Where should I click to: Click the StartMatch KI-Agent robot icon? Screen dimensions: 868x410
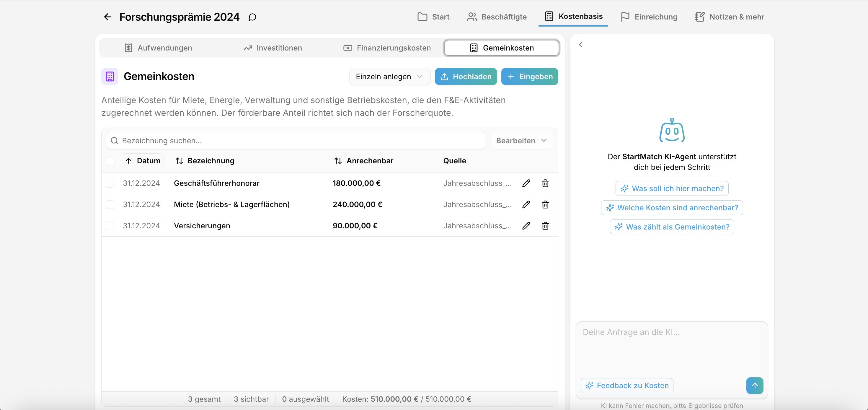pos(672,130)
